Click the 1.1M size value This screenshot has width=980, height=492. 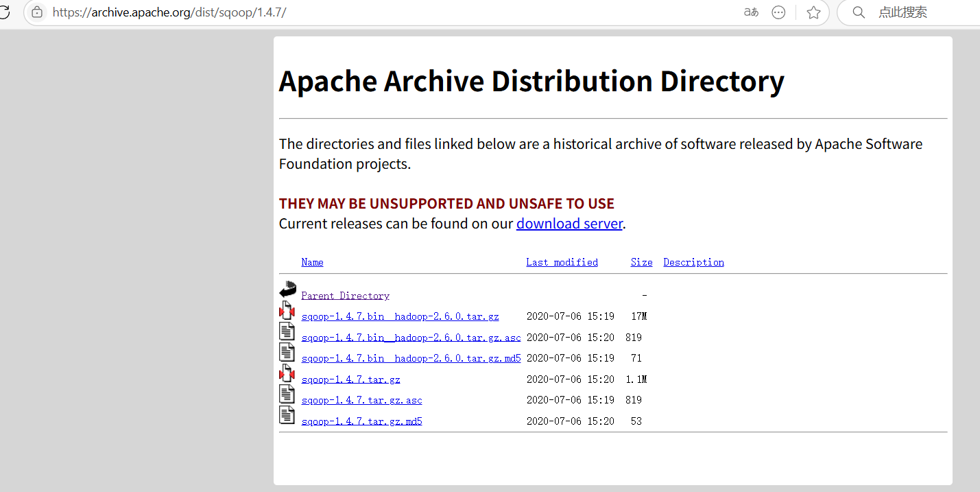[636, 379]
